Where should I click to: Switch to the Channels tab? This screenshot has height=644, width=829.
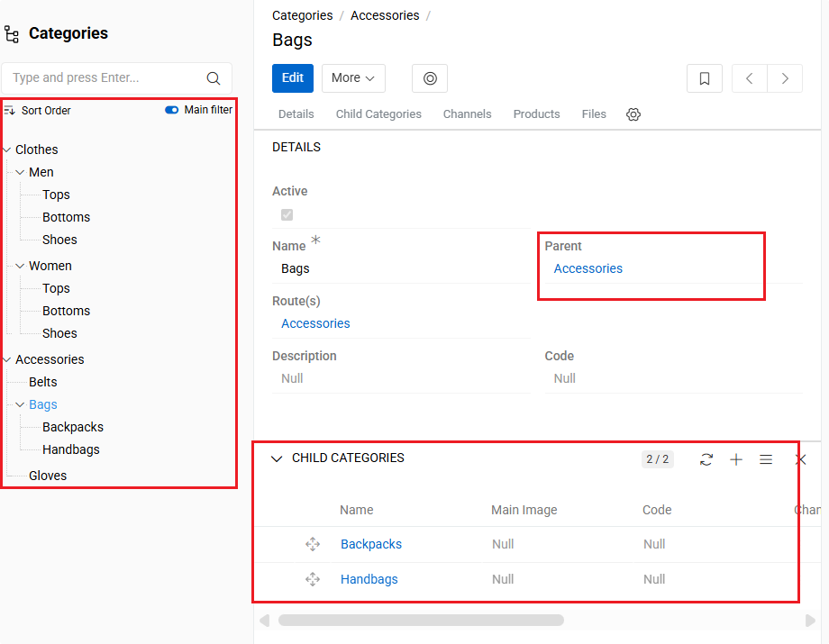(467, 114)
